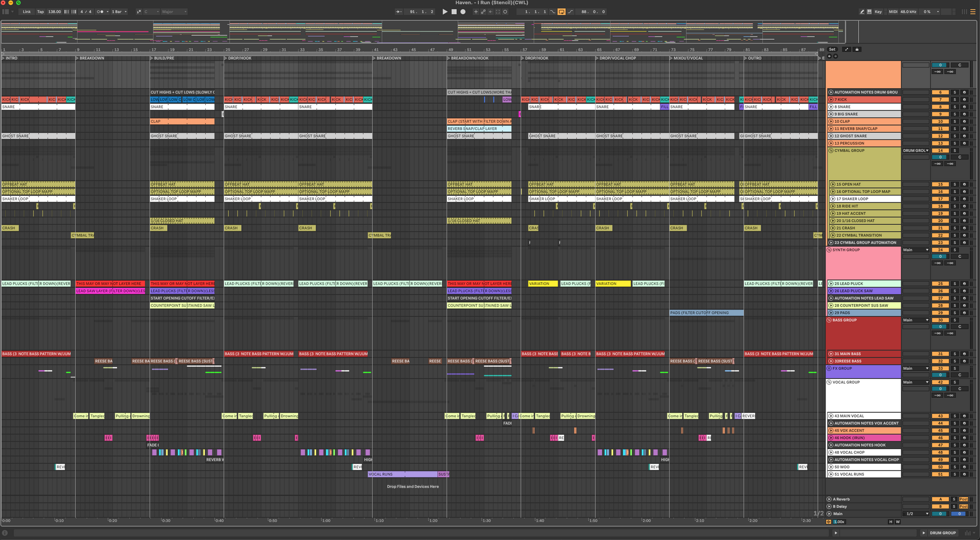Start playback with the Play button
Image resolution: width=980 pixels, height=540 pixels.
coord(445,11)
